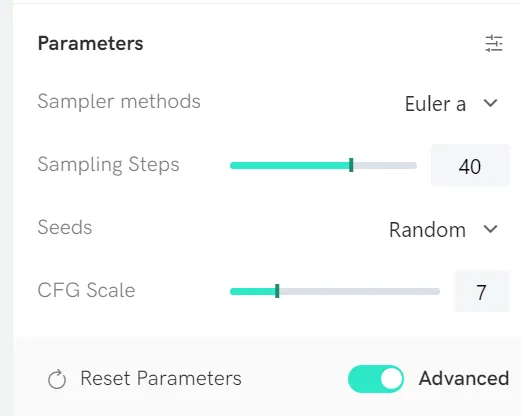The width and height of the screenshot is (521, 416).
Task: Click the Sampling Steps label
Action: pos(108,165)
